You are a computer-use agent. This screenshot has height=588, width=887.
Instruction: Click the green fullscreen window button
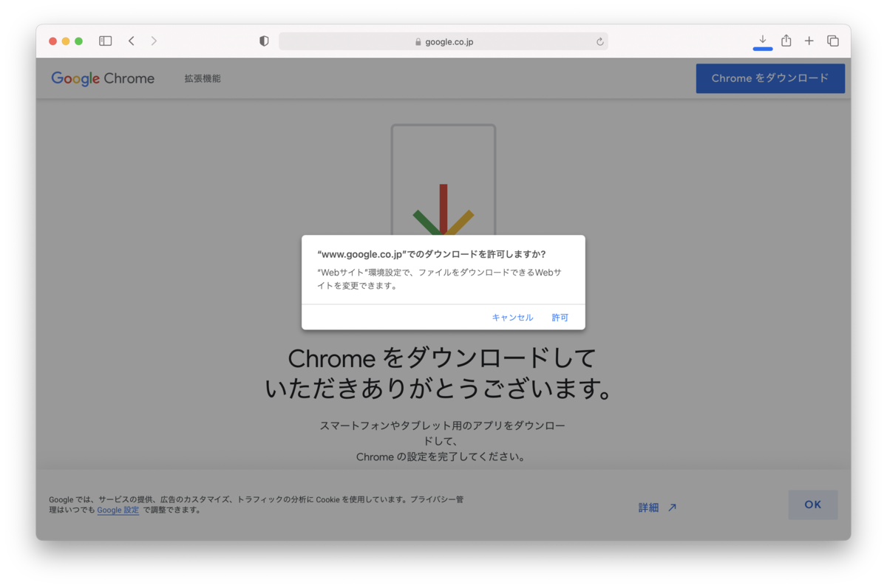pyautogui.click(x=79, y=41)
